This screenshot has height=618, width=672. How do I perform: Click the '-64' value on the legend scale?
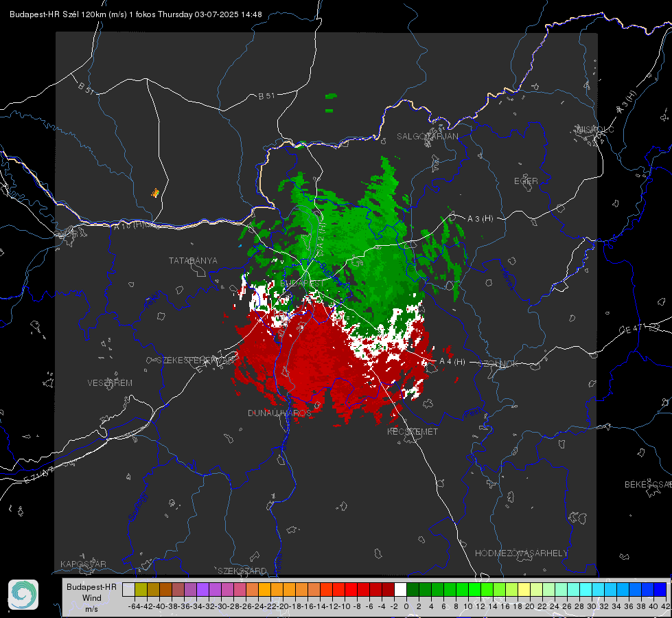[134, 606]
